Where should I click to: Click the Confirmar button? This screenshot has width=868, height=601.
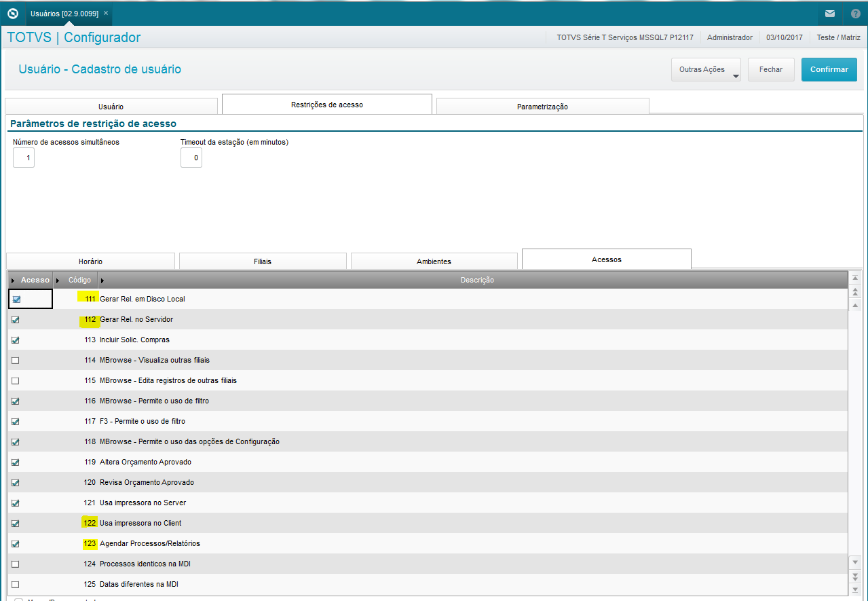click(x=829, y=69)
